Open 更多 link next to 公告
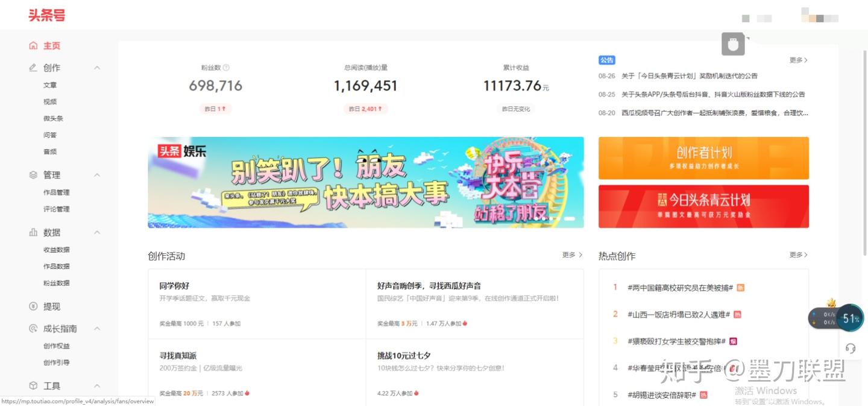Viewport: 868px width, 406px height. point(797,60)
